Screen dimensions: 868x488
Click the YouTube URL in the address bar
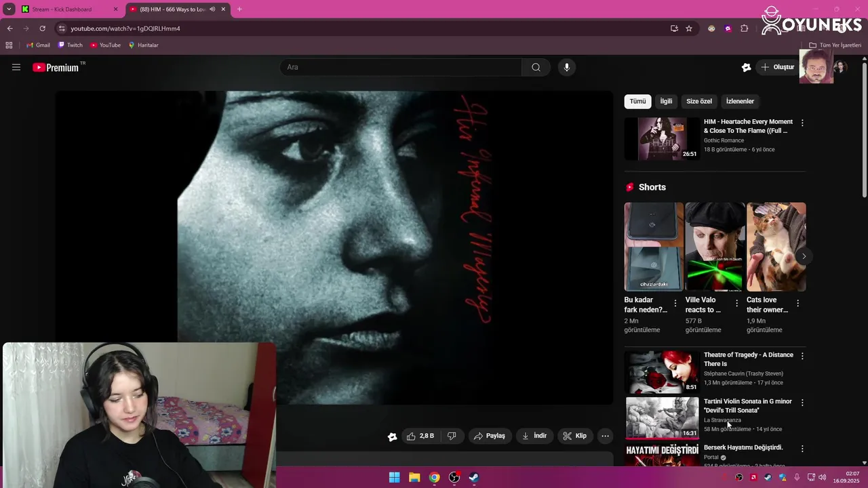(x=125, y=28)
